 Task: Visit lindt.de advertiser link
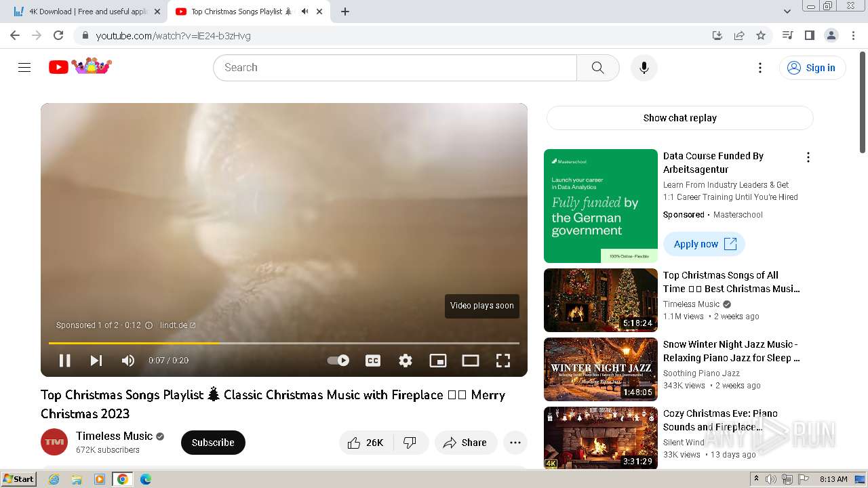[178, 325]
